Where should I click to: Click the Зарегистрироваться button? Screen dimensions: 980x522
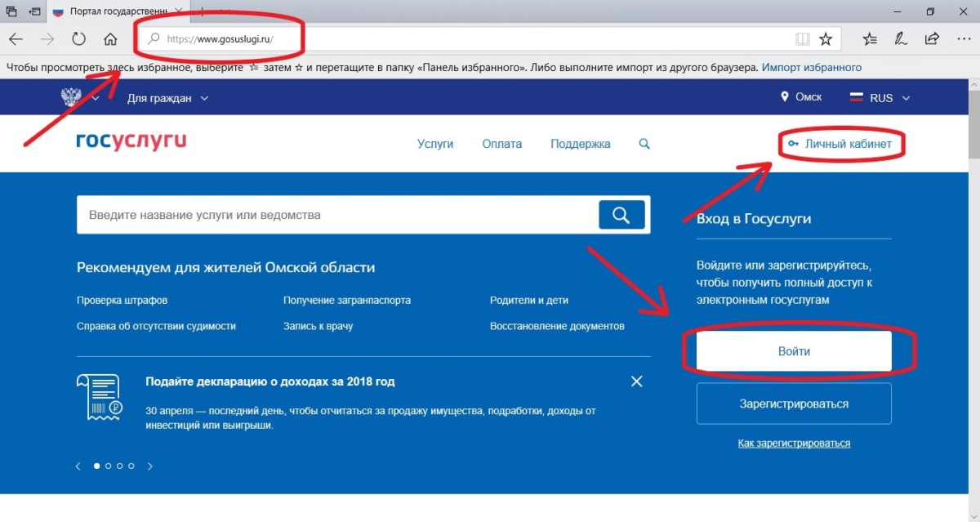(x=794, y=404)
